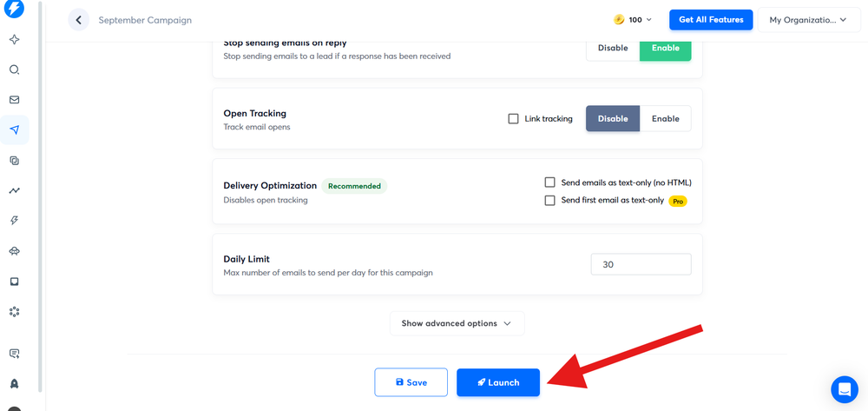Screen dimensions: 868x411
Task: Select the campaigns paper-plane icon
Action: pos(14,130)
